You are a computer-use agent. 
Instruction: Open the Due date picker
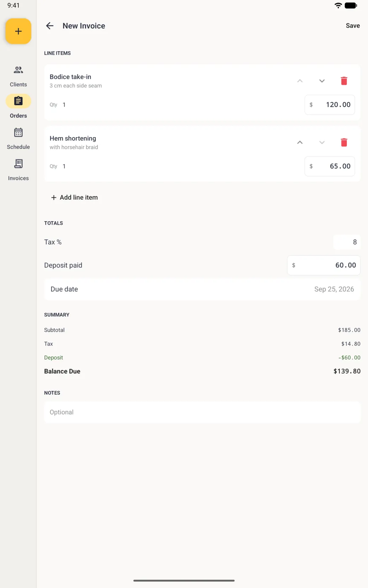pos(202,289)
